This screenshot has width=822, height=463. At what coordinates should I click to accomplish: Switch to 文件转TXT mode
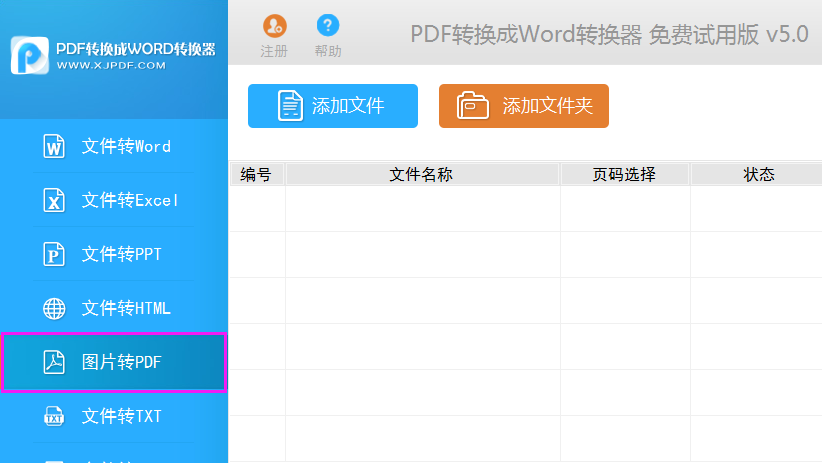[114, 416]
